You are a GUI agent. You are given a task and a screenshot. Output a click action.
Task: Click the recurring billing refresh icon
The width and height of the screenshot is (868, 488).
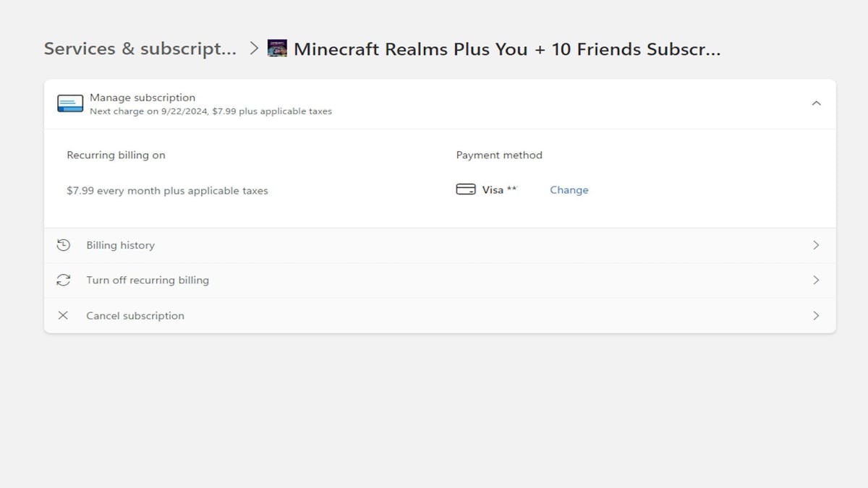64,280
